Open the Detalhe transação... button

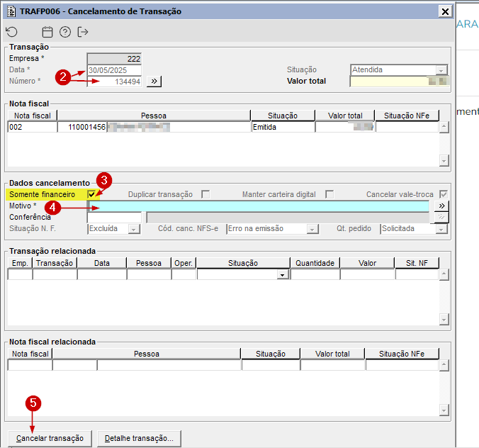139,439
